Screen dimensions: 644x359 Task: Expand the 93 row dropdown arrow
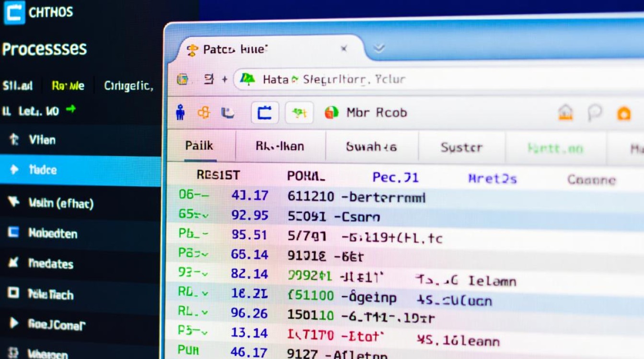click(x=205, y=274)
